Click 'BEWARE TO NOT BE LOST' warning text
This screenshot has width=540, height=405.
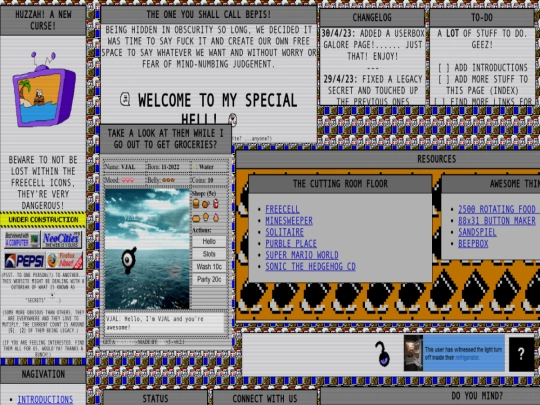43,183
